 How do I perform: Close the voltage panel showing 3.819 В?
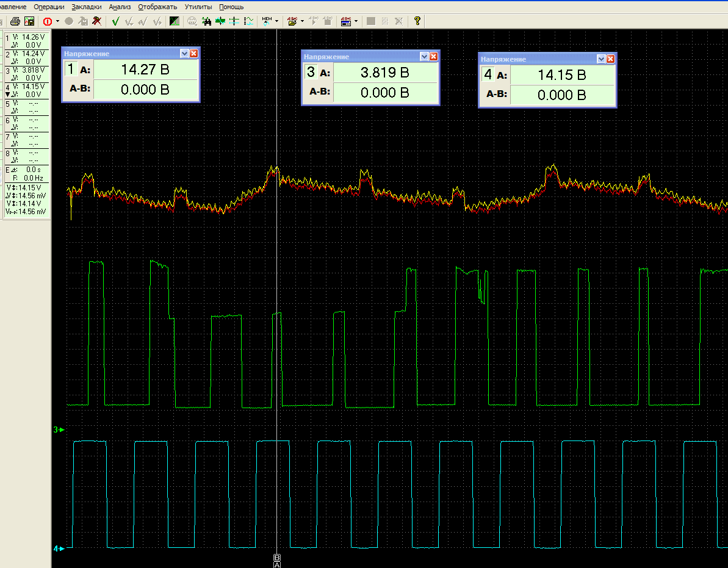tap(433, 56)
